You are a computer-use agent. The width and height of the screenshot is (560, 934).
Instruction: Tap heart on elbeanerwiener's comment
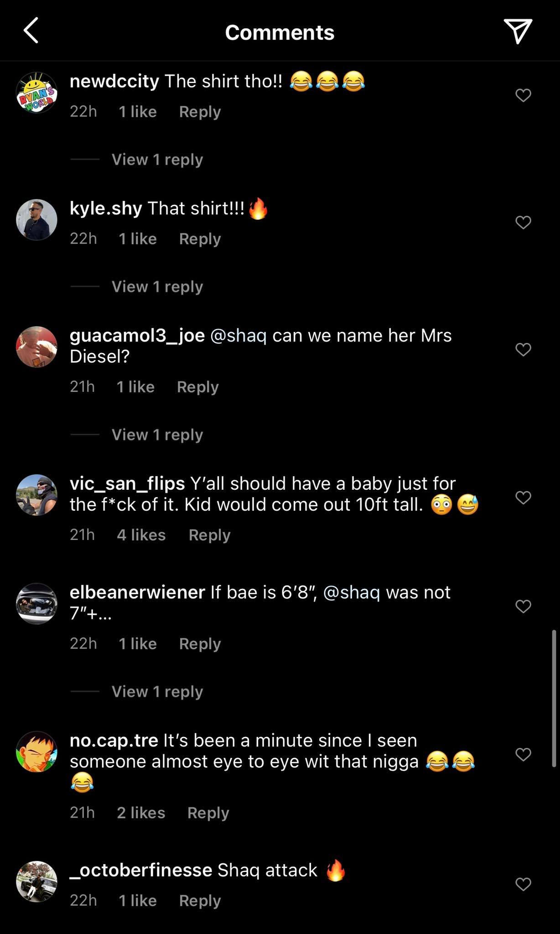coord(523,607)
